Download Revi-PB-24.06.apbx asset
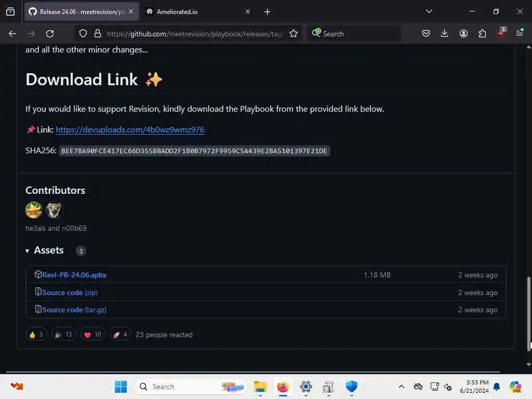532x399 pixels. point(74,275)
